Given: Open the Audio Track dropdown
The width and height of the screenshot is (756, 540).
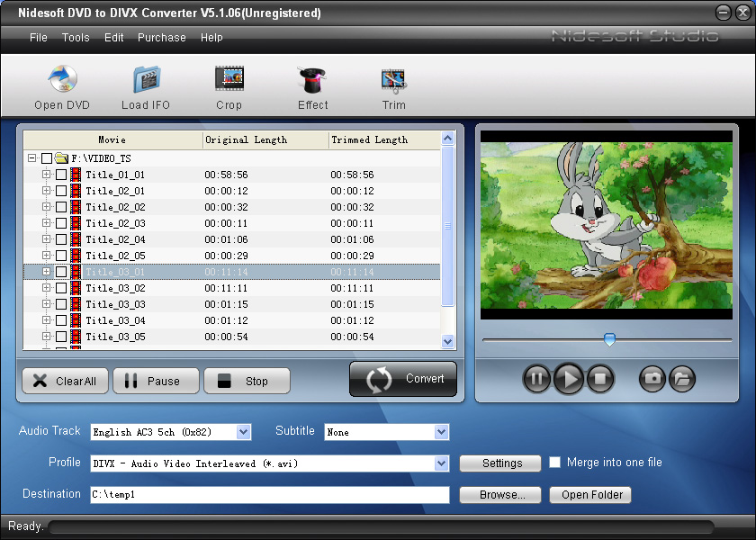Looking at the screenshot, I should point(244,432).
